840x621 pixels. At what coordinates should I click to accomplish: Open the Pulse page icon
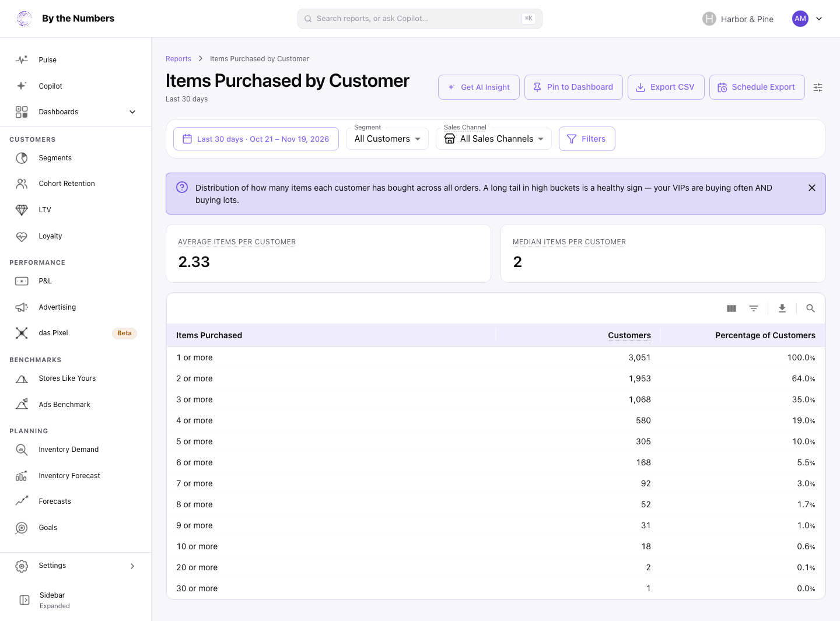coord(22,60)
